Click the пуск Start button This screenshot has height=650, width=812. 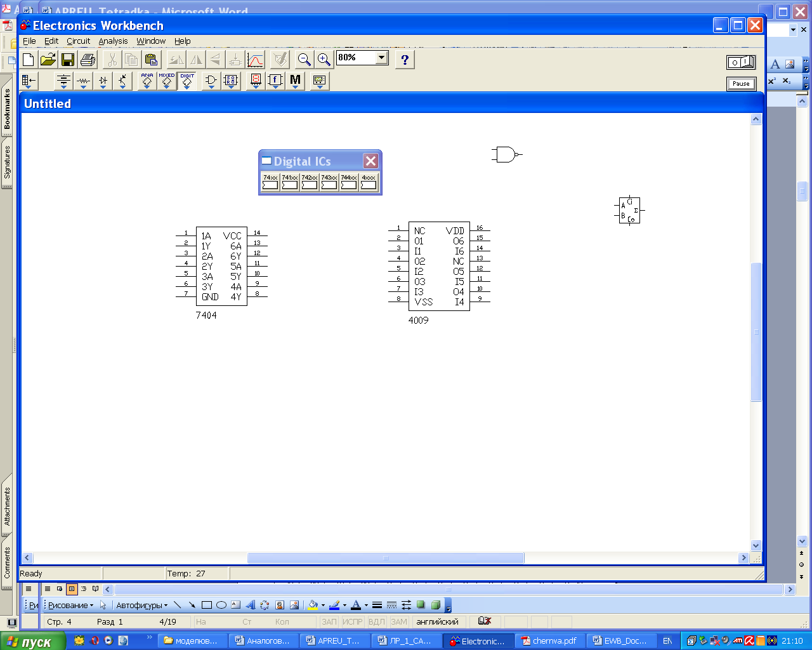pyautogui.click(x=33, y=641)
